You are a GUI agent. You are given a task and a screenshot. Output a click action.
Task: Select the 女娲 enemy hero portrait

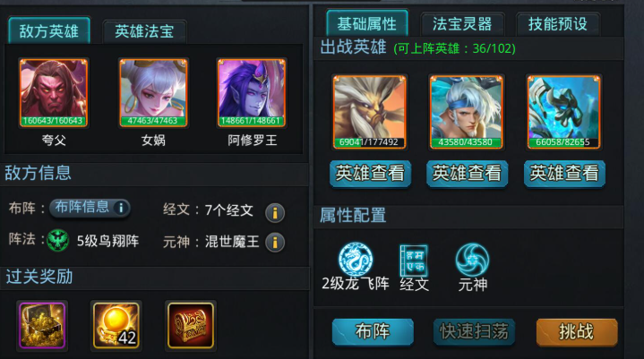pos(153,93)
